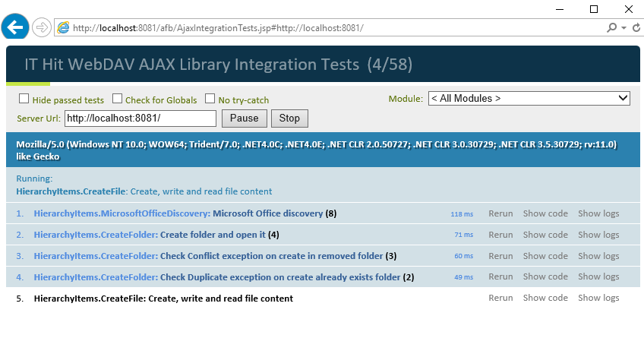Open the Module dropdown showing All Modules
The height and width of the screenshot is (357, 644).
529,98
